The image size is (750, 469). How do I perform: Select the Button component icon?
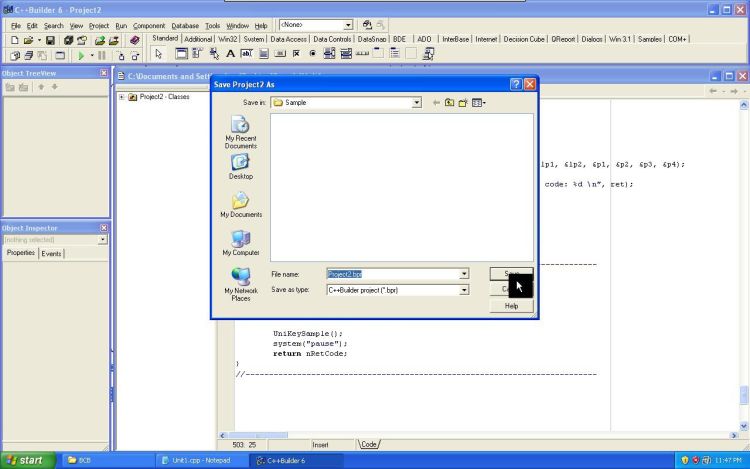(280, 54)
